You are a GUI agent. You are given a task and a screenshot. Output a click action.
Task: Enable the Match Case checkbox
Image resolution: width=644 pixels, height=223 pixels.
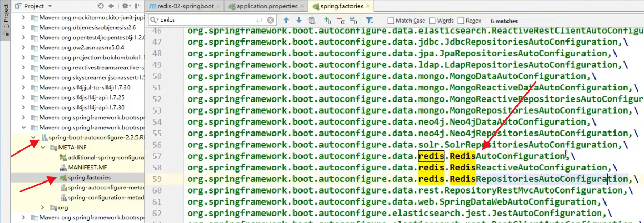click(x=391, y=21)
